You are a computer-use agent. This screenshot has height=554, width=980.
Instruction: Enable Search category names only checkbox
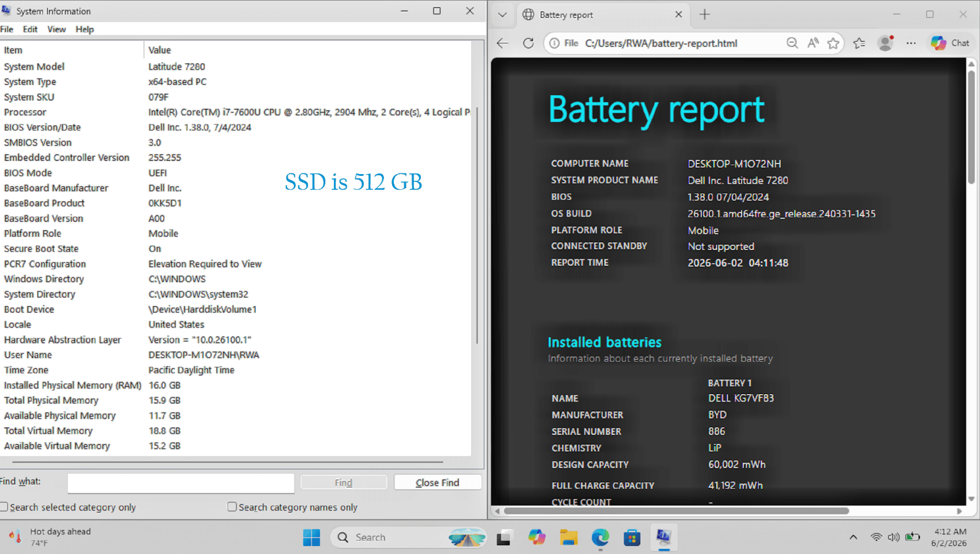tap(232, 507)
